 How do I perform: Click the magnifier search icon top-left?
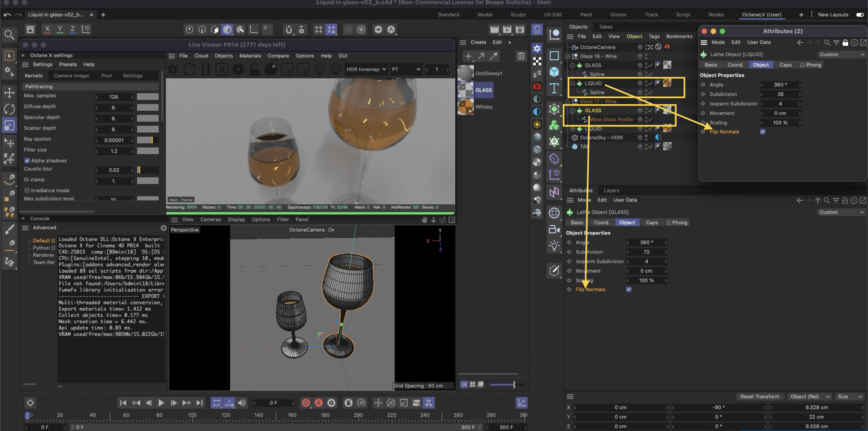10,35
